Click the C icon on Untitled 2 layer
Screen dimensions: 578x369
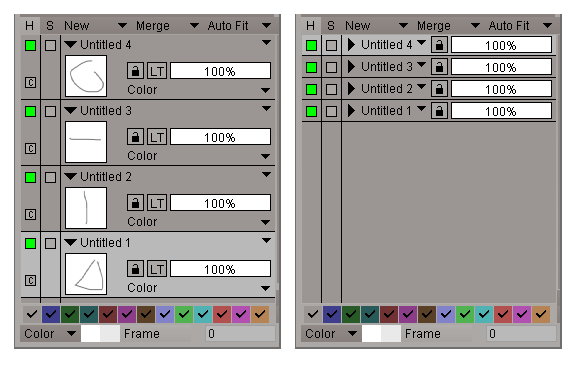(x=31, y=214)
